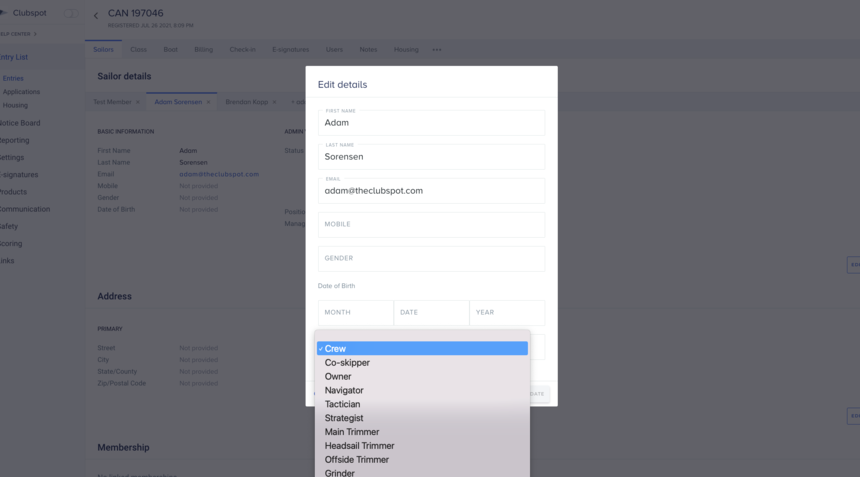Open Communication in the sidebar
Viewport: 860px width, 477px height.
click(x=25, y=209)
